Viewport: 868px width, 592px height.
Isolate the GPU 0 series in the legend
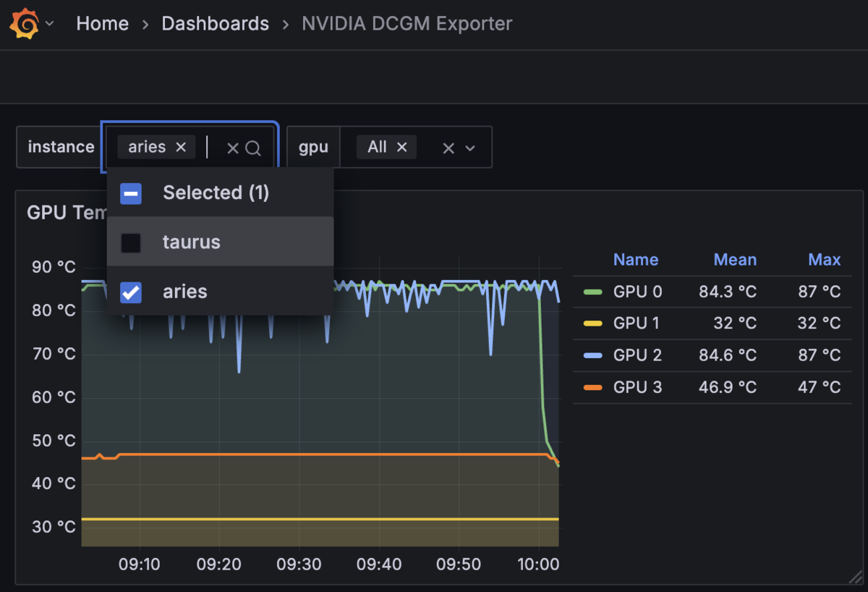pos(637,292)
